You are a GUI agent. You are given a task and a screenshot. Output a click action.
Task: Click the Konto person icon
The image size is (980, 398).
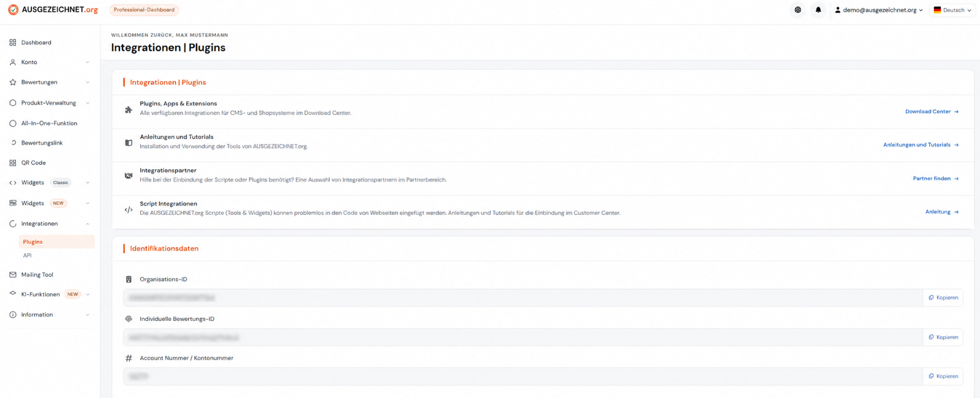pyautogui.click(x=13, y=62)
